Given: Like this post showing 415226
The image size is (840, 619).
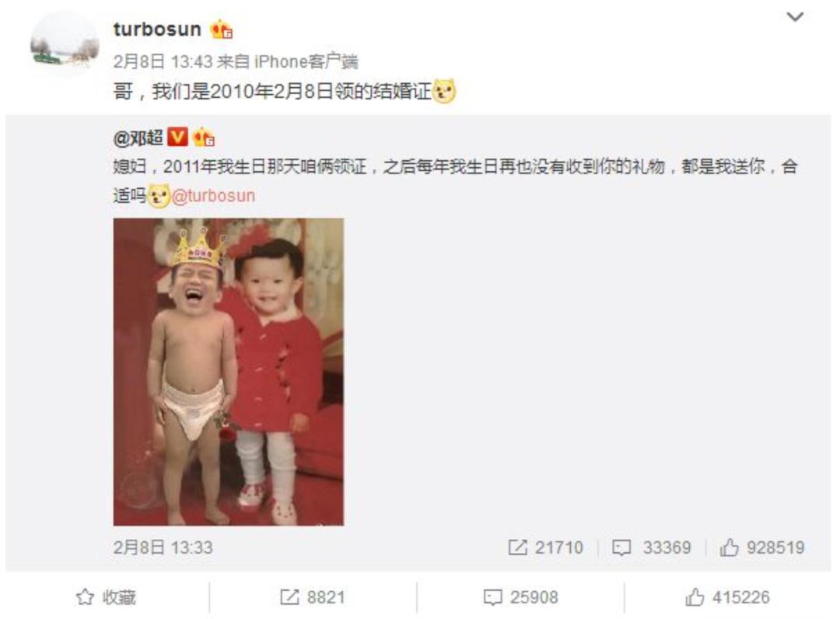Looking at the screenshot, I should (727, 597).
